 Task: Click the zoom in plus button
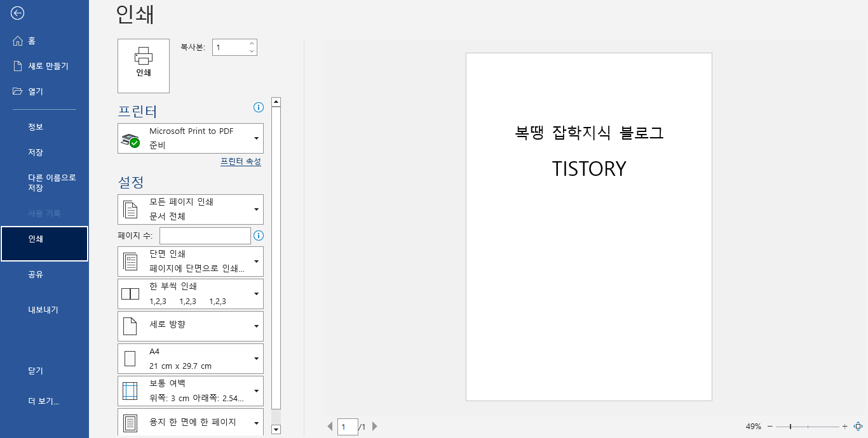(x=844, y=427)
